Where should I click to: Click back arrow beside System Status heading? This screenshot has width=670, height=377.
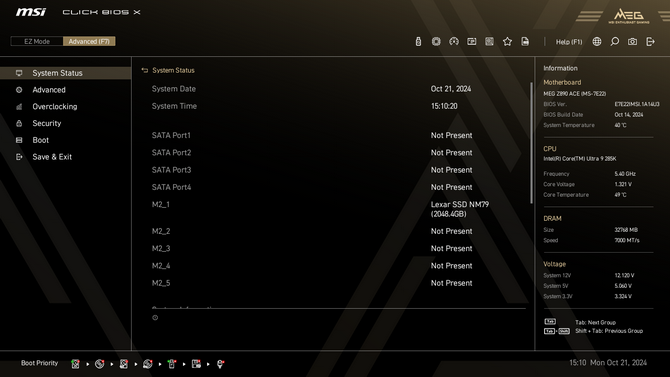click(144, 71)
